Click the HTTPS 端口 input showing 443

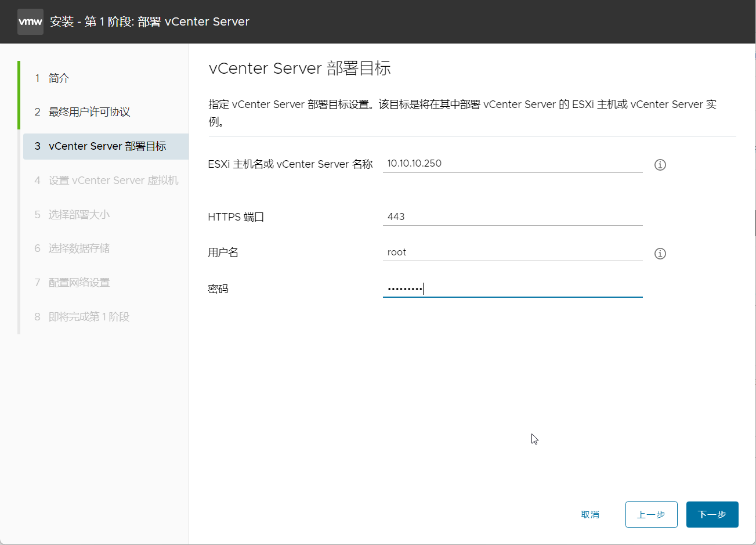[511, 216]
